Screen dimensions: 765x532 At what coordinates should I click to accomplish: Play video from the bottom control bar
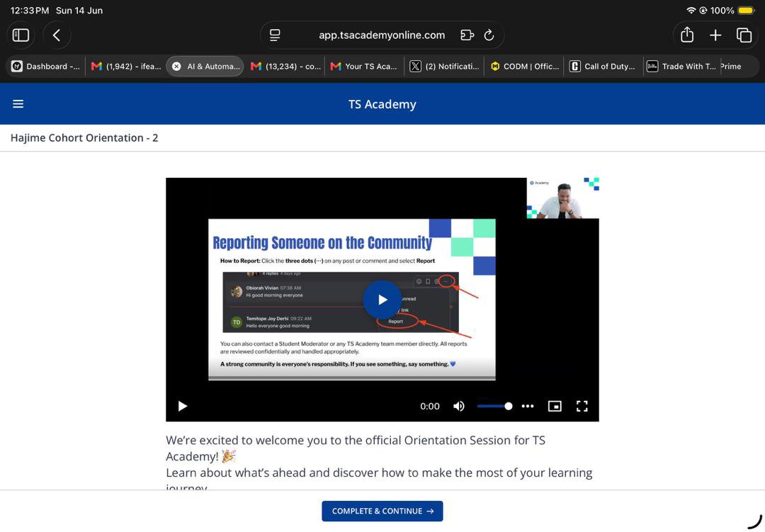click(x=183, y=406)
